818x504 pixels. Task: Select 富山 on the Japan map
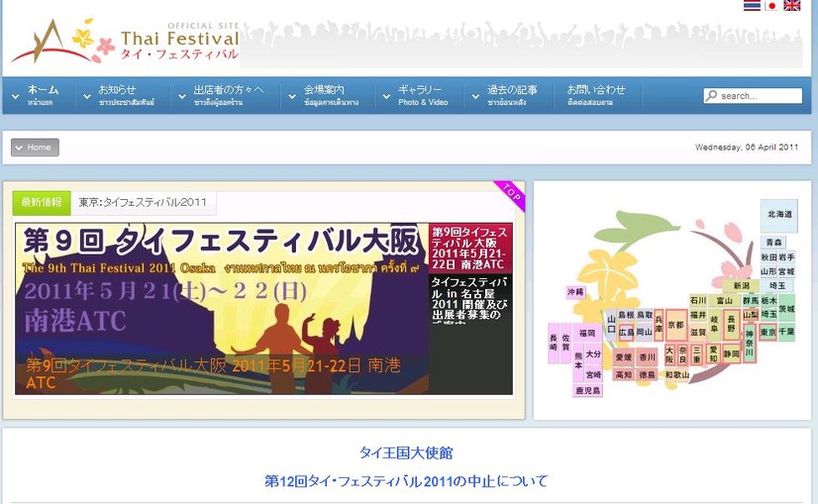click(725, 301)
